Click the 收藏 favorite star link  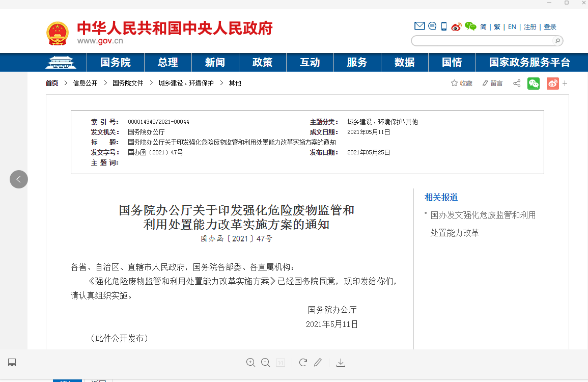pos(462,84)
